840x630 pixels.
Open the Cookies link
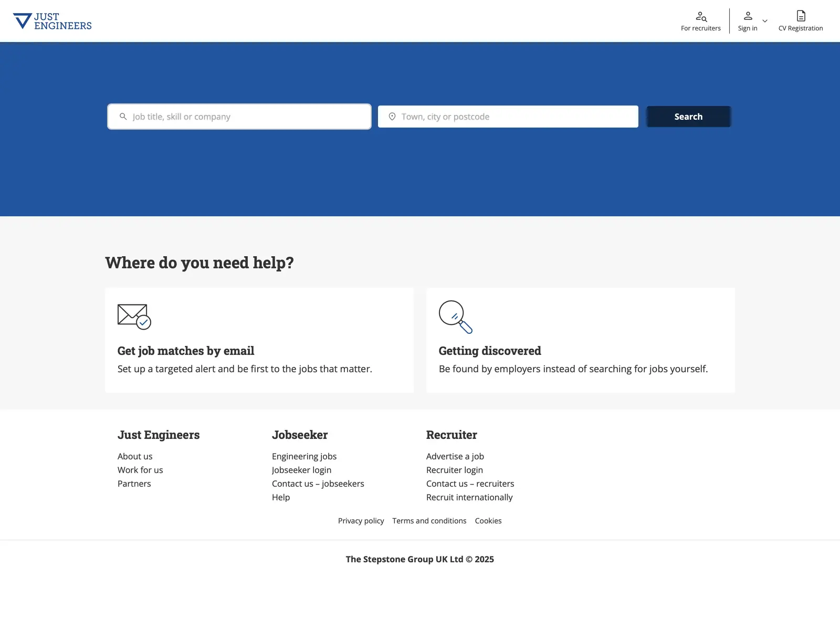(x=488, y=521)
